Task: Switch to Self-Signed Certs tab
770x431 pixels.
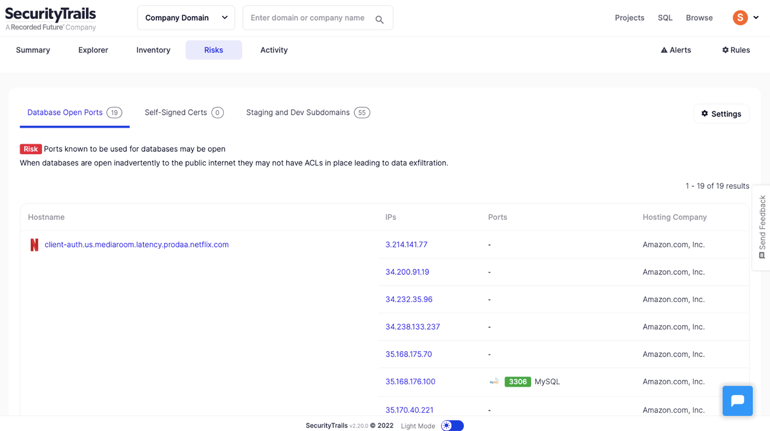Action: click(184, 112)
